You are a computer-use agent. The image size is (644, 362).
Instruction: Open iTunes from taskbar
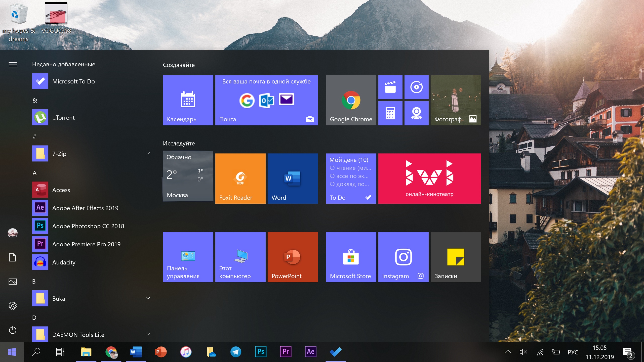click(x=186, y=352)
